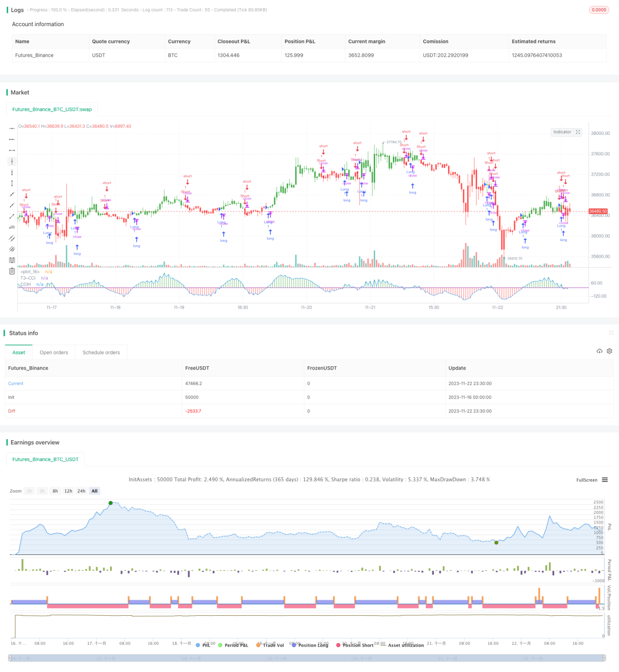
Task: Click the earnings range navigator bar
Action: coord(307,658)
